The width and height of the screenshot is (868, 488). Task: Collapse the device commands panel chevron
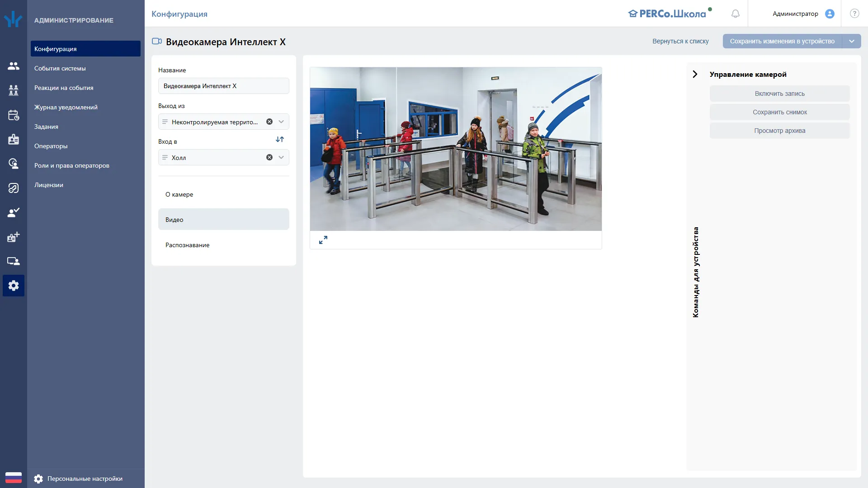pos(695,74)
